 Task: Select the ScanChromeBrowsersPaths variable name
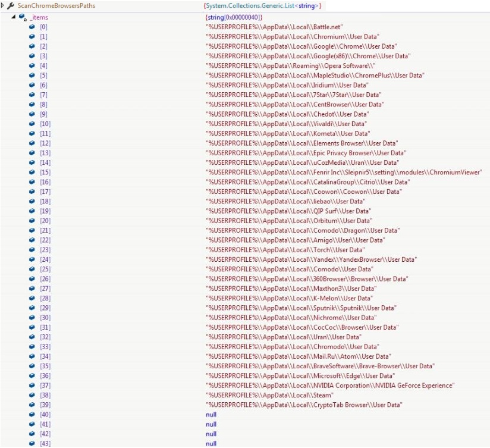click(56, 5)
